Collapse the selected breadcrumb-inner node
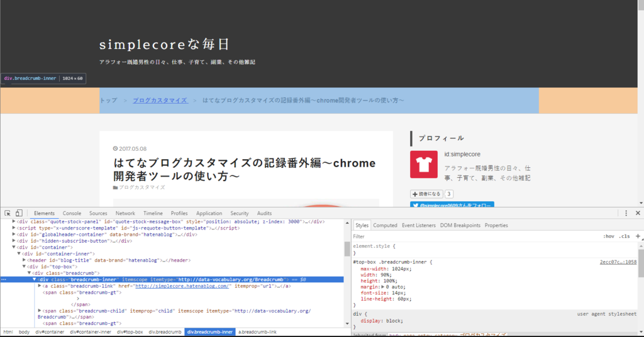This screenshot has width=644, height=337. [x=35, y=280]
